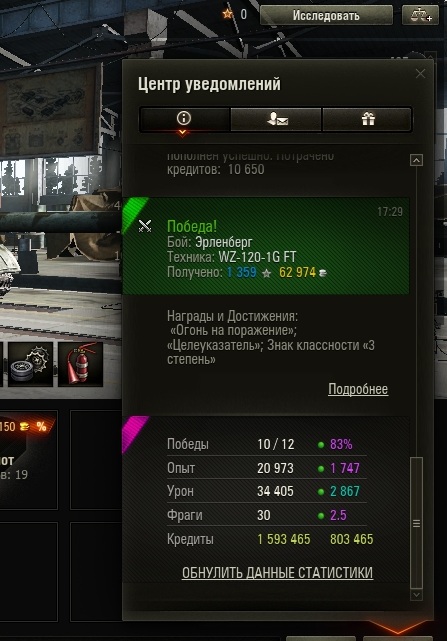Click ОБНУЛИТЬ ДАННЫЕ СТАТИСТИКИ reset link
Viewport: 447px width, 641px height.
point(277,572)
